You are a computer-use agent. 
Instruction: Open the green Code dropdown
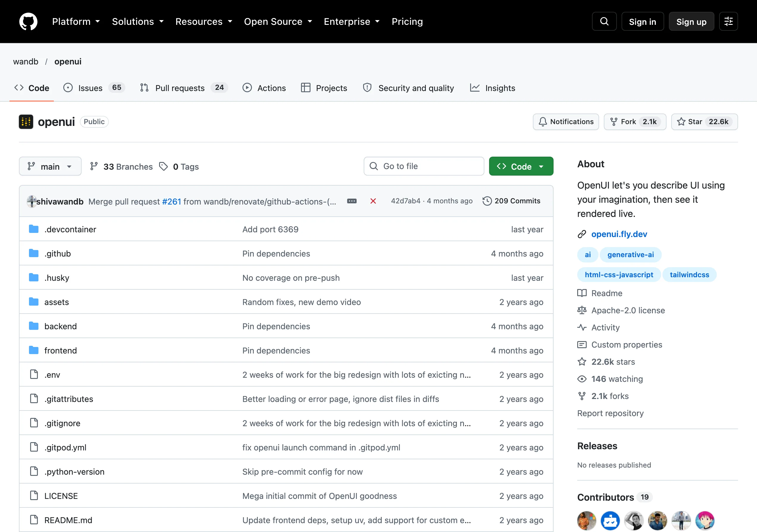click(x=521, y=166)
